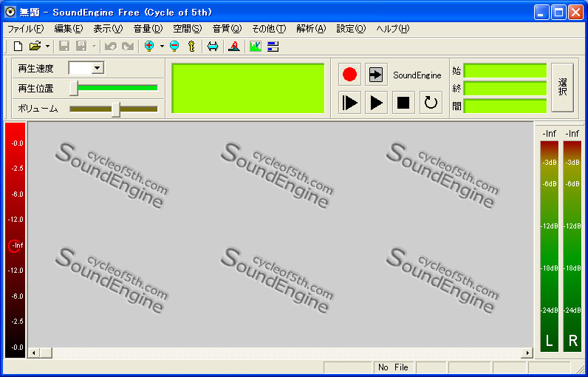
Task: Maximize the SoundEngine window
Action: (558, 13)
